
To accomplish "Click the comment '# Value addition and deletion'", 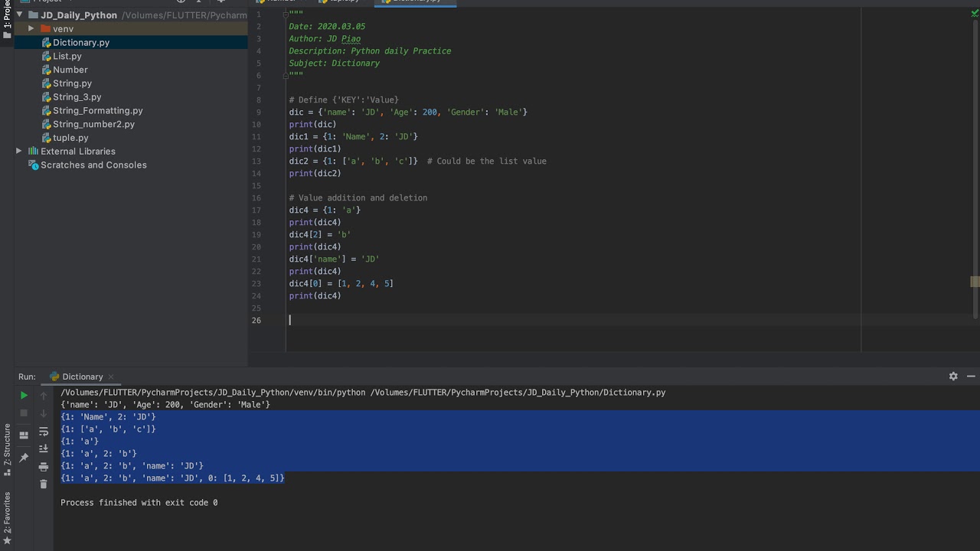I will pyautogui.click(x=358, y=197).
